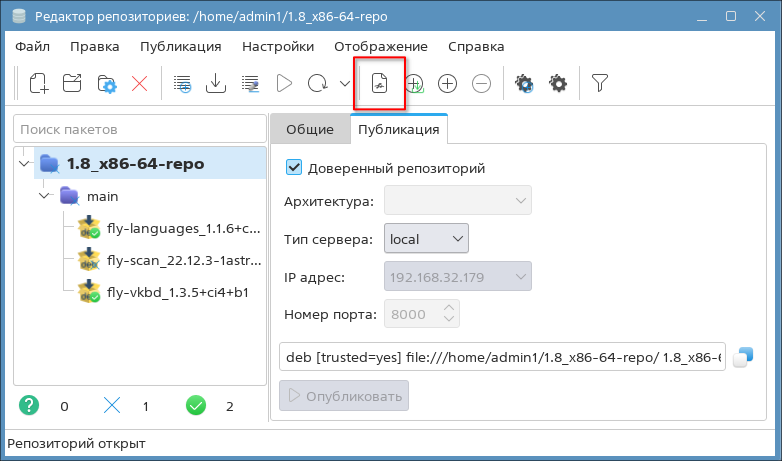Switch to the Общие tab

pos(309,129)
